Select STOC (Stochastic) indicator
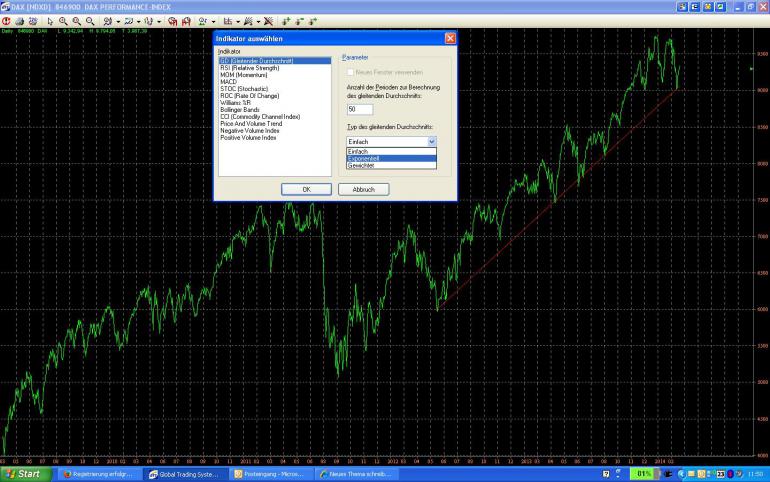Image resolution: width=770 pixels, height=482 pixels. [x=275, y=89]
